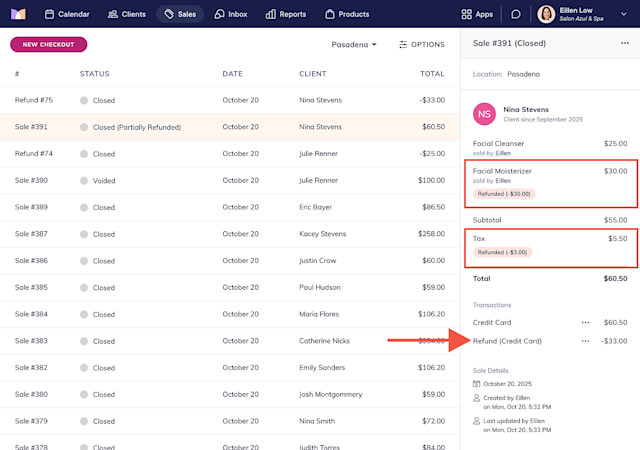Viewport: 640px width, 450px height.
Task: Open Credit Card transaction options menu
Action: pyautogui.click(x=585, y=323)
